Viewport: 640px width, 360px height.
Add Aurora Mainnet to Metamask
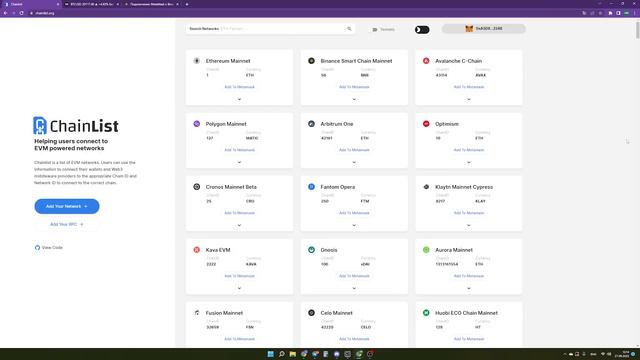click(469, 276)
